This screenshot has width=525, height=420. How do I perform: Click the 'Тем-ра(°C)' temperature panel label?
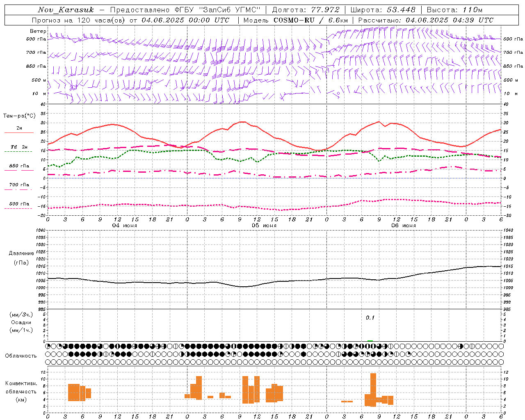click(19, 116)
